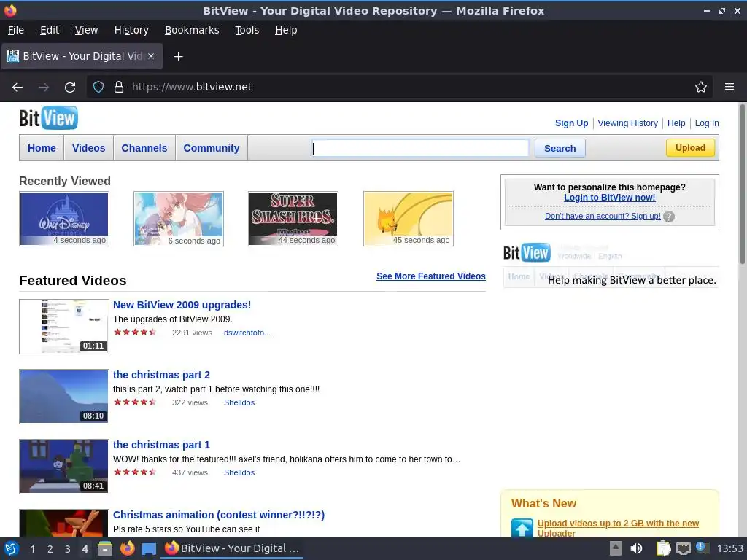
Task: Open the file manager taskbar icon
Action: point(105,548)
